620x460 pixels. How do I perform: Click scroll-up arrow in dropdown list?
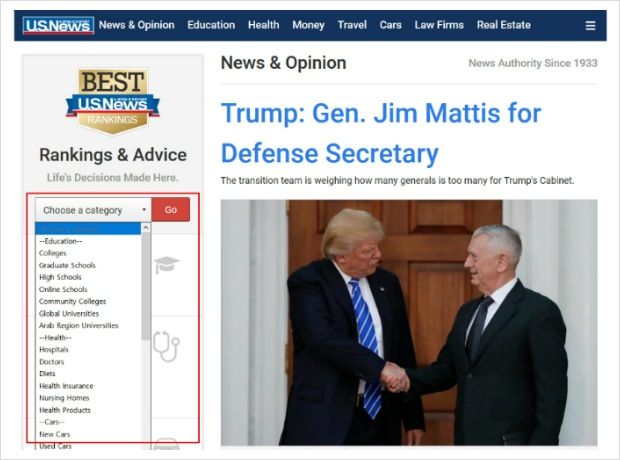coord(146,228)
